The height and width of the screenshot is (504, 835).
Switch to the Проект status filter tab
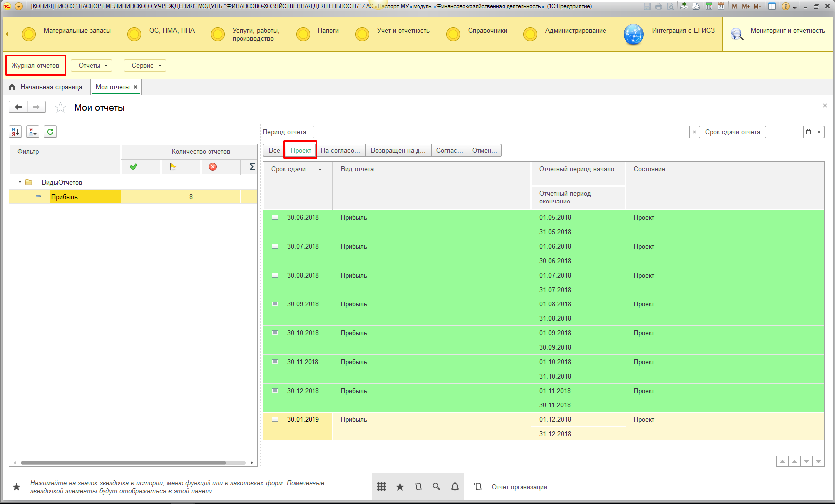coord(301,150)
